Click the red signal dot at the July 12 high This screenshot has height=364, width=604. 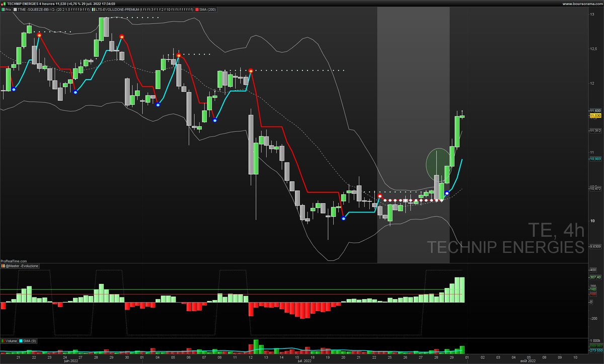coord(251,70)
